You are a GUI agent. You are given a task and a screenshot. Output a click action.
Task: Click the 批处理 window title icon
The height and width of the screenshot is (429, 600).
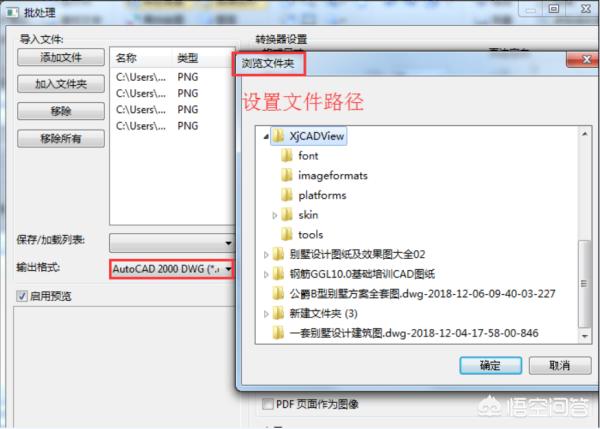click(x=12, y=12)
